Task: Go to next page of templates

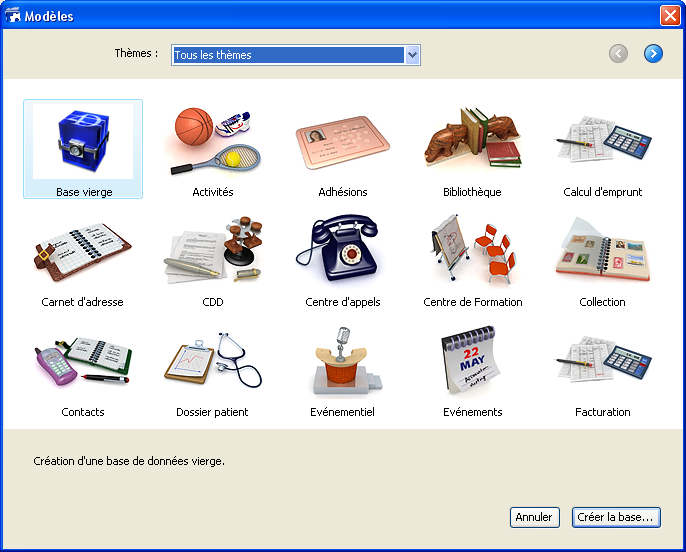Action: (x=653, y=54)
